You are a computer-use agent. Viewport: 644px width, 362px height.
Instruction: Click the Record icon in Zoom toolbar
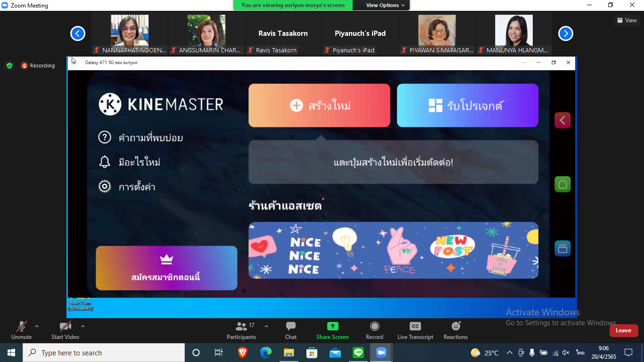pyautogui.click(x=374, y=326)
